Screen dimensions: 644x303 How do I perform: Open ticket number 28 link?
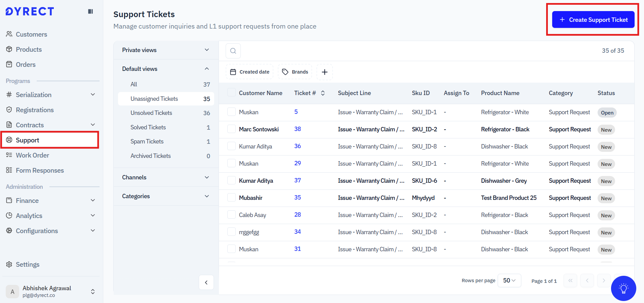[x=298, y=215]
